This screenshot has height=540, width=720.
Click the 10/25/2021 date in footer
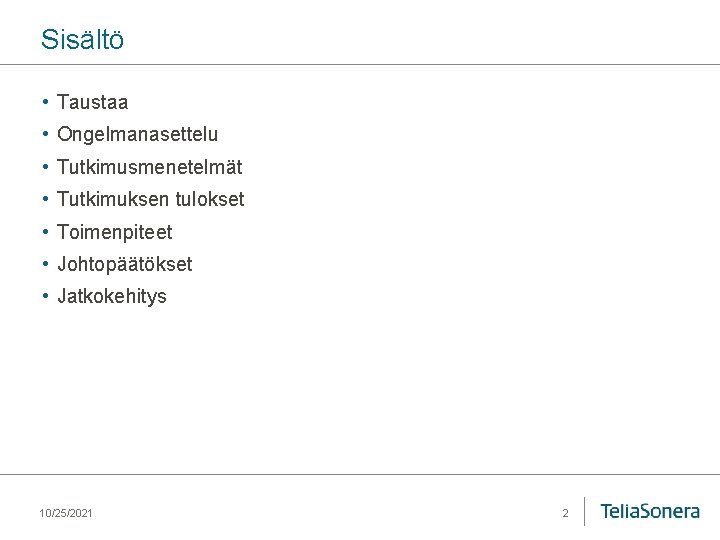tap(66, 513)
